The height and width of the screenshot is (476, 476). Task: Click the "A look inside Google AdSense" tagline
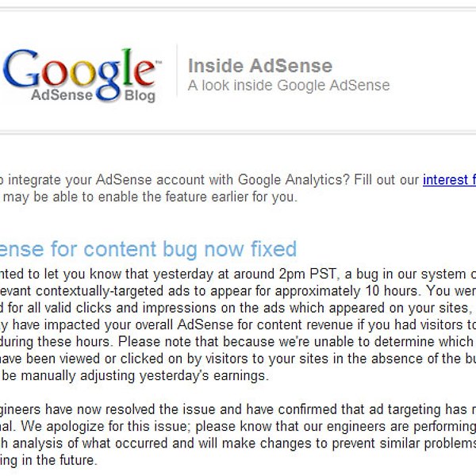tap(288, 85)
